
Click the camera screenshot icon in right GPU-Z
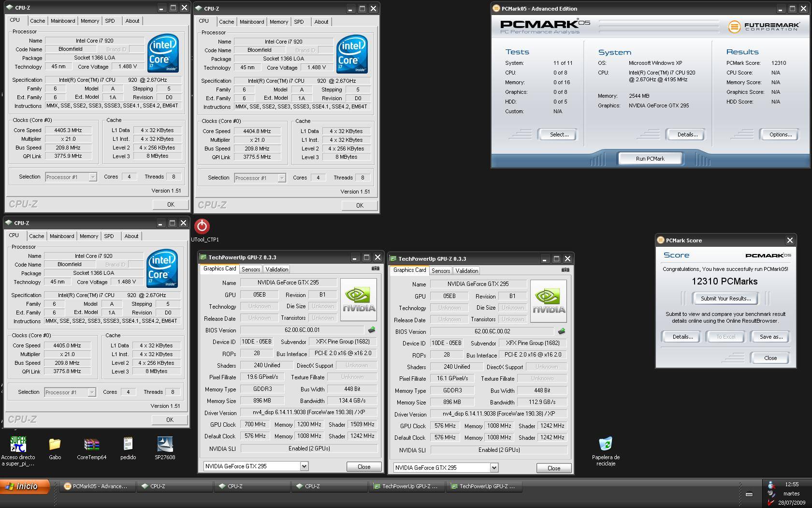(x=565, y=270)
